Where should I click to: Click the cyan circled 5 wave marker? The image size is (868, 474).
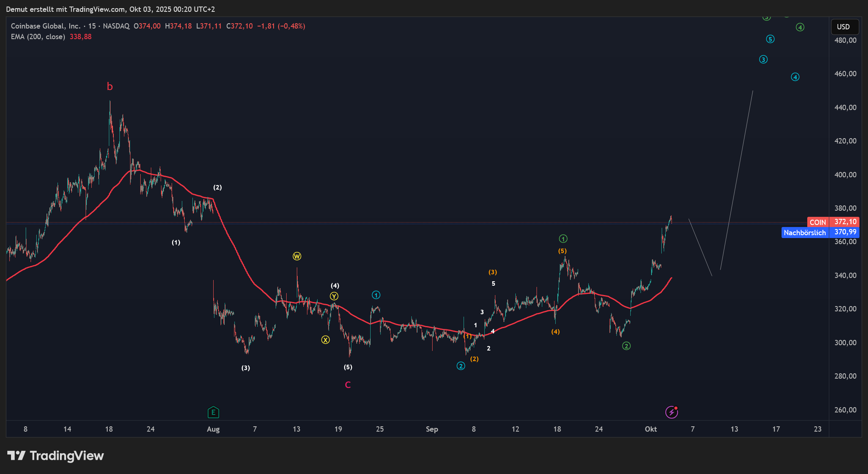click(770, 39)
